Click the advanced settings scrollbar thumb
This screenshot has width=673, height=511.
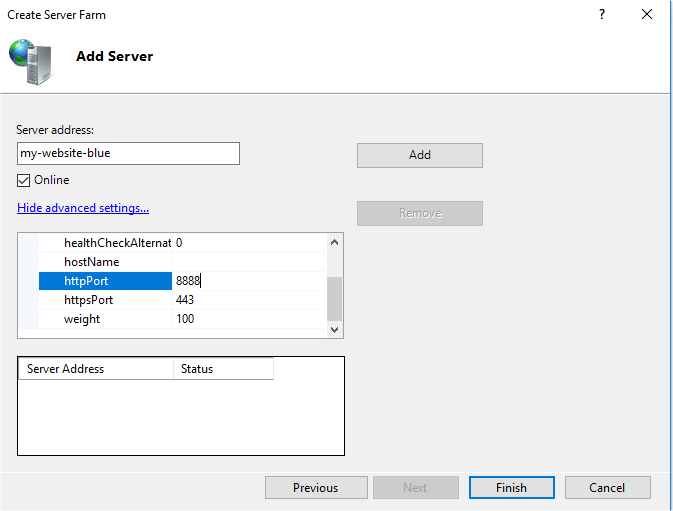(x=335, y=299)
